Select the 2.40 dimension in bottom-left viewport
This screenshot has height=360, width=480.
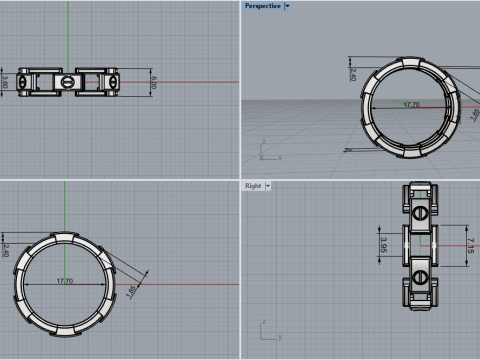coord(6,251)
